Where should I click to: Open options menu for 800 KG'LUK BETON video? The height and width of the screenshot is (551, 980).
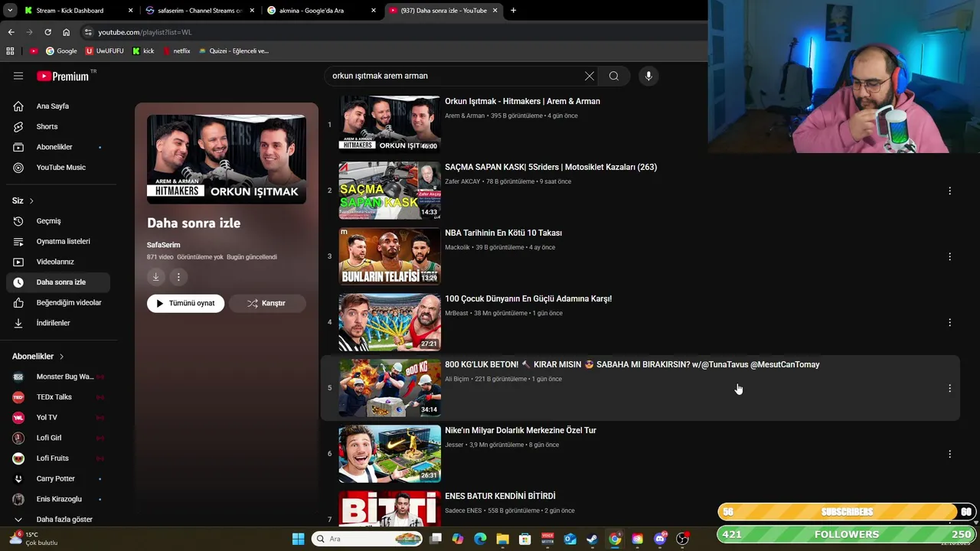tap(949, 388)
